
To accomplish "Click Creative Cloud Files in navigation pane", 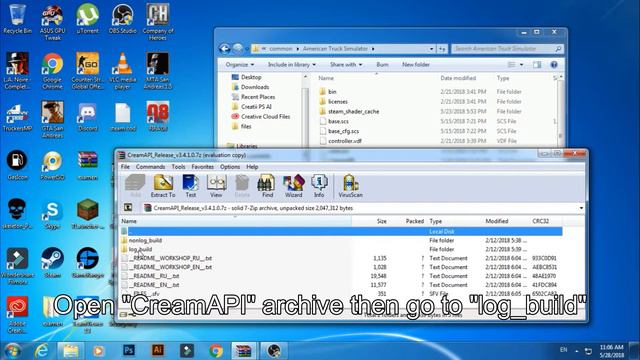I will click(x=265, y=117).
